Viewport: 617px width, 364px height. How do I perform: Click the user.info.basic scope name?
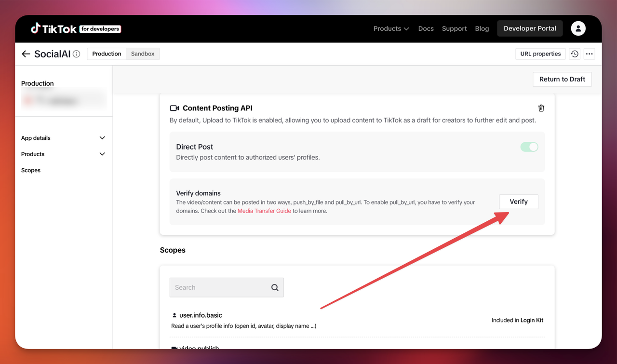point(201,315)
